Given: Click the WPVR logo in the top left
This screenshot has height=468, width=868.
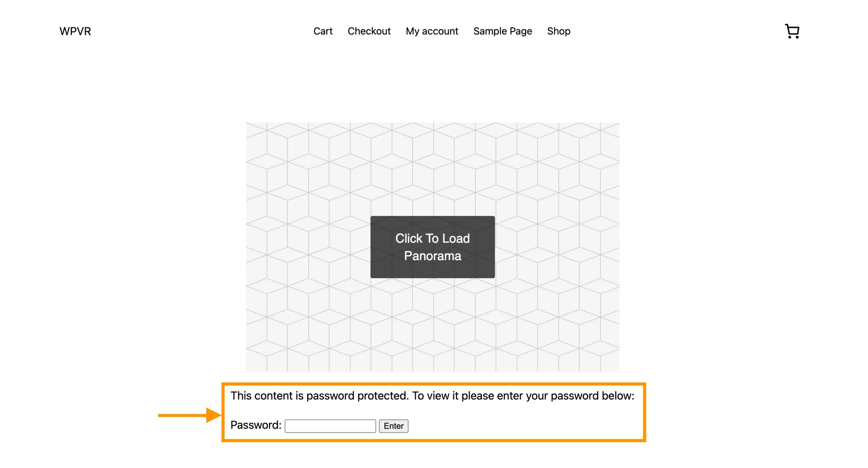Looking at the screenshot, I should [x=76, y=31].
